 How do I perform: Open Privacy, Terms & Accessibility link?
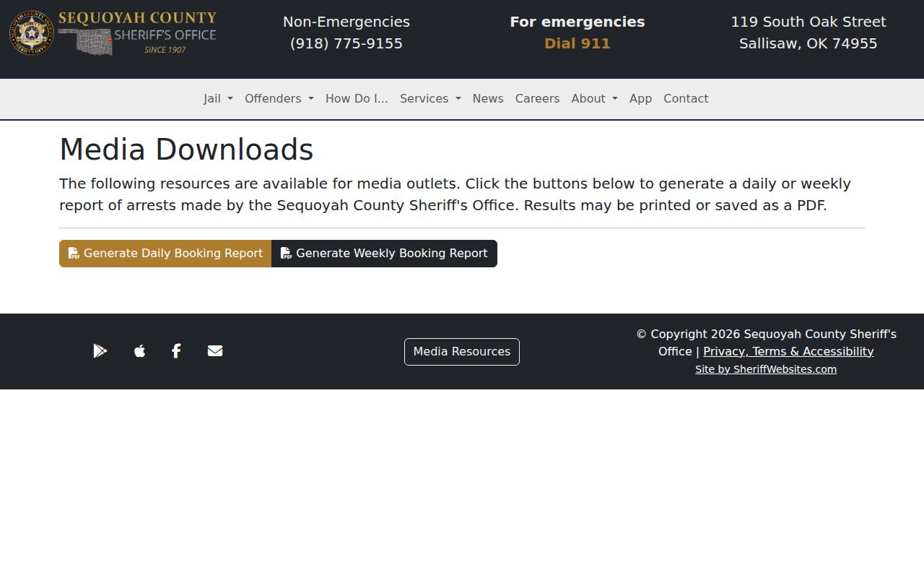(x=788, y=352)
